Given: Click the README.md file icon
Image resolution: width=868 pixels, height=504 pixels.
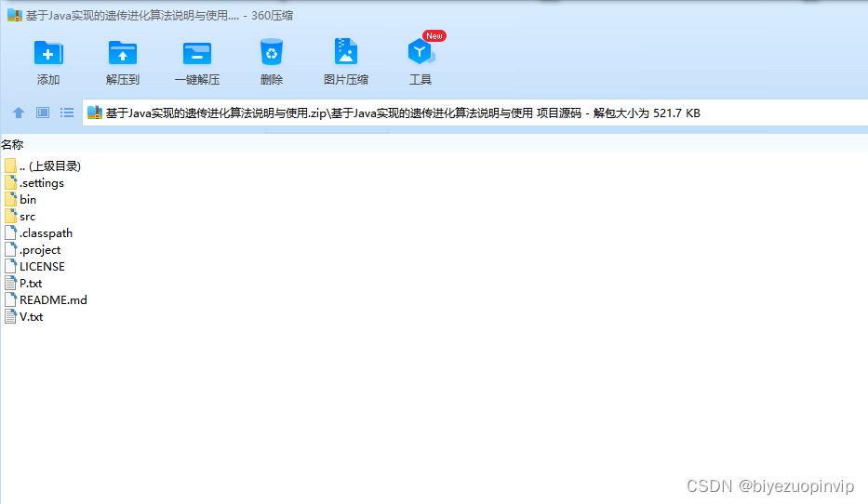Looking at the screenshot, I should click(10, 299).
